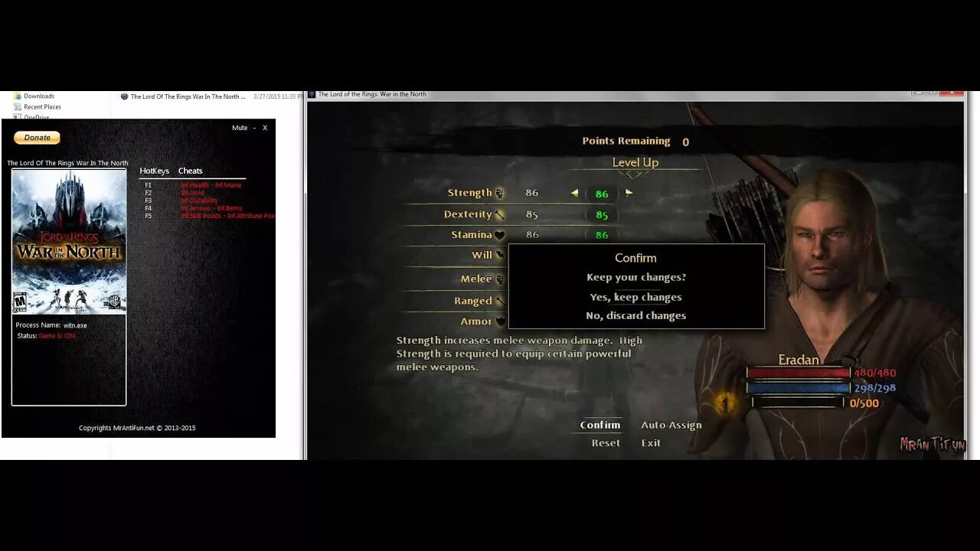Click Auto-Assign in the Level Up menu
Screen dimensions: 980x551
pos(671,425)
